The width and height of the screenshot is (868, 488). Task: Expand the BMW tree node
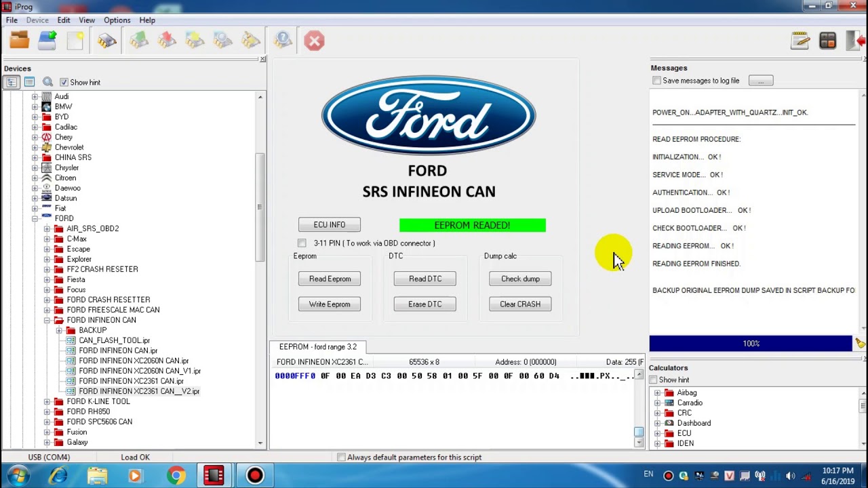pyautogui.click(x=35, y=106)
